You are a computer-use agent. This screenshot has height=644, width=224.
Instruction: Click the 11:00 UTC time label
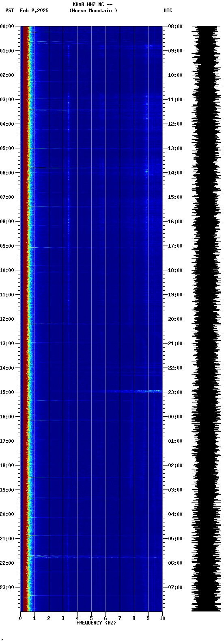175,100
